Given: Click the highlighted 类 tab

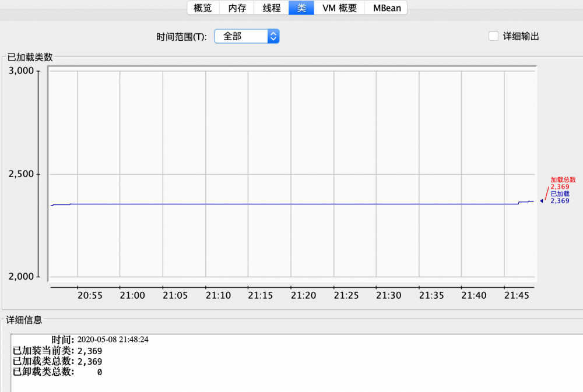Looking at the screenshot, I should tap(301, 8).
